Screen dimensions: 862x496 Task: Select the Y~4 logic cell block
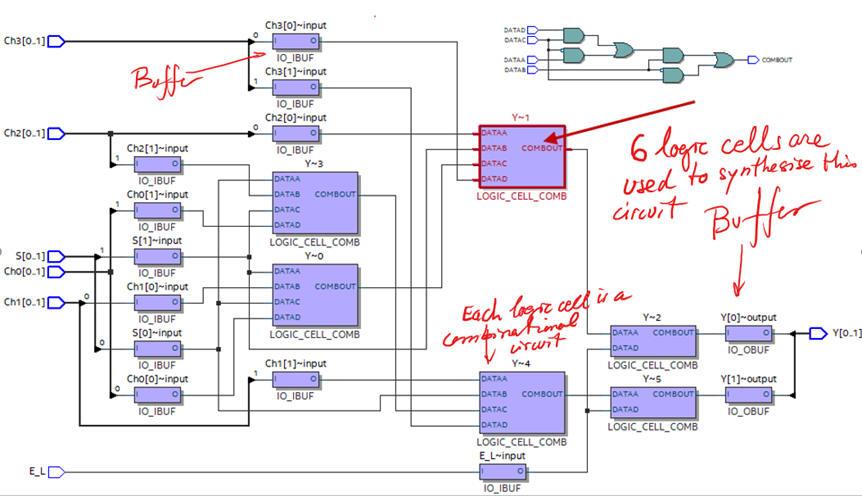522,403
